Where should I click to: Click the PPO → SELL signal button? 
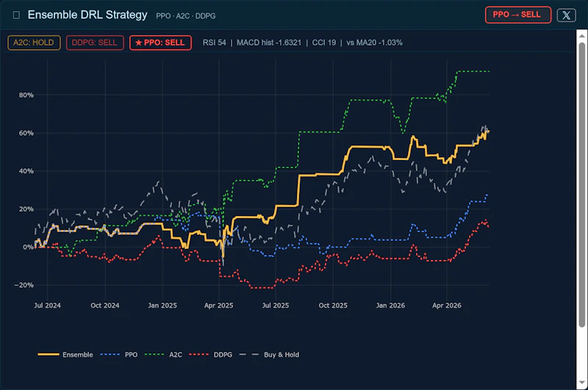pyautogui.click(x=518, y=15)
